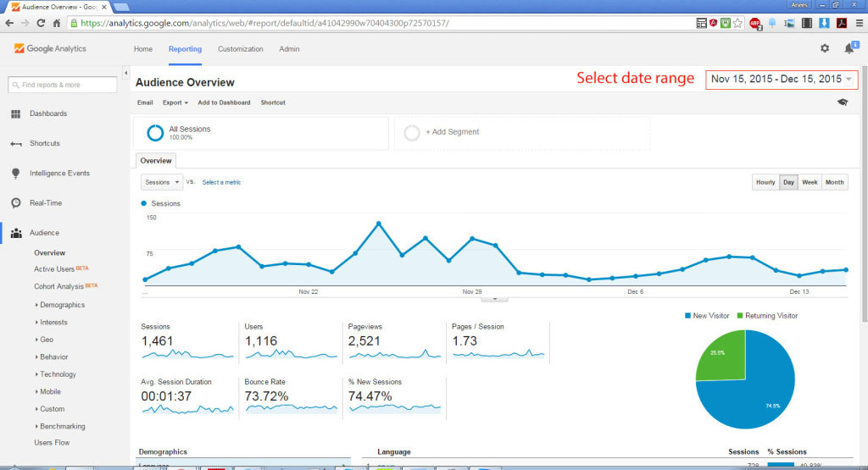The image size is (868, 470).
Task: Click the Find reports search field
Action: 64,85
